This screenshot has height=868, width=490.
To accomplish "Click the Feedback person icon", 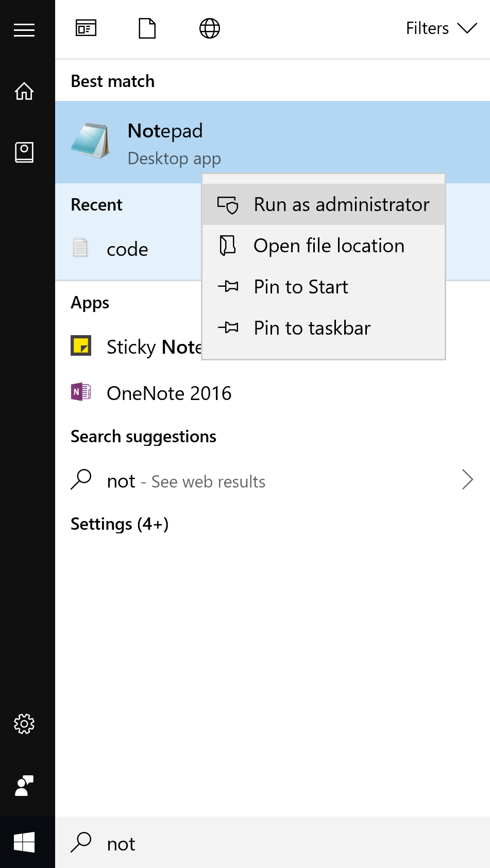I will pyautogui.click(x=24, y=786).
